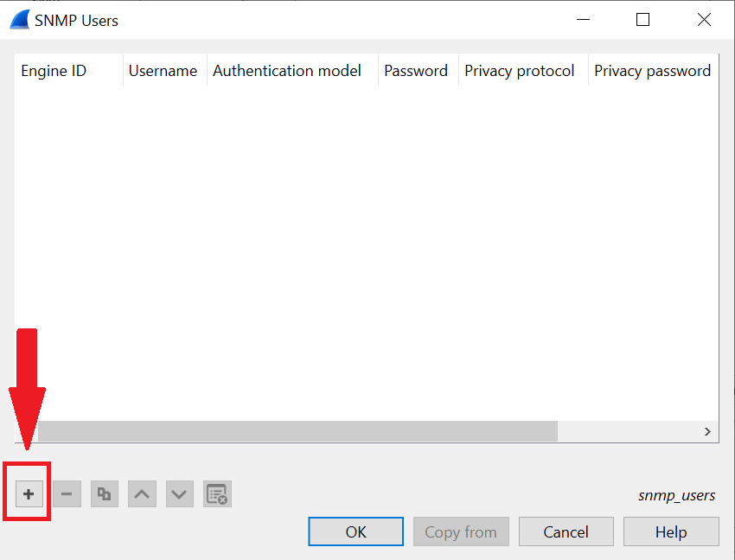735x560 pixels.
Task: Sort by the Username column
Action: (x=163, y=71)
